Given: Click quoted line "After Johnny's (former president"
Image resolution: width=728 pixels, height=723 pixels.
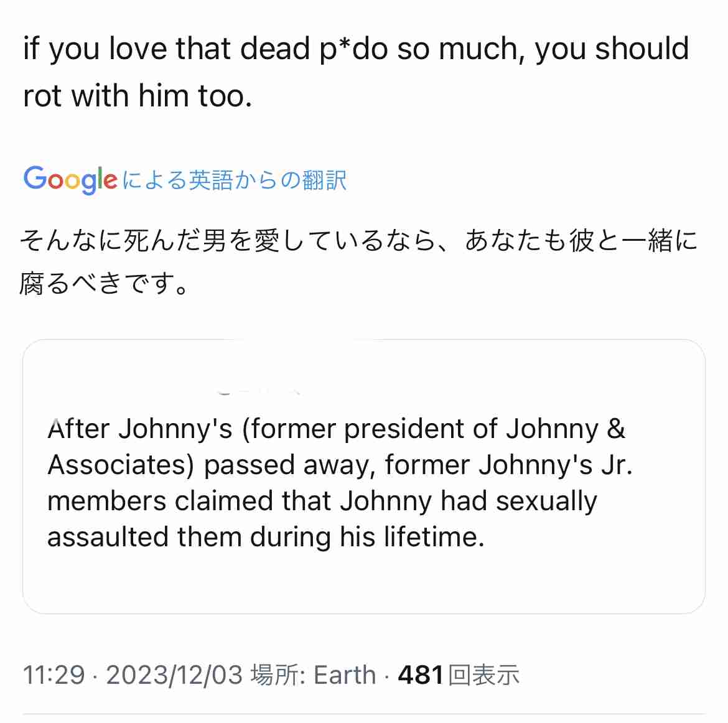Looking at the screenshot, I should pos(336,429).
